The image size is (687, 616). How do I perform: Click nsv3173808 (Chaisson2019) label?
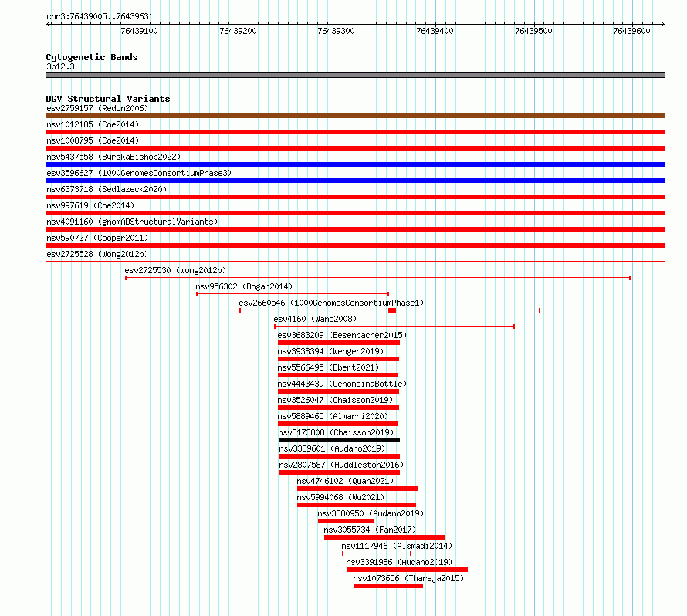point(336,432)
